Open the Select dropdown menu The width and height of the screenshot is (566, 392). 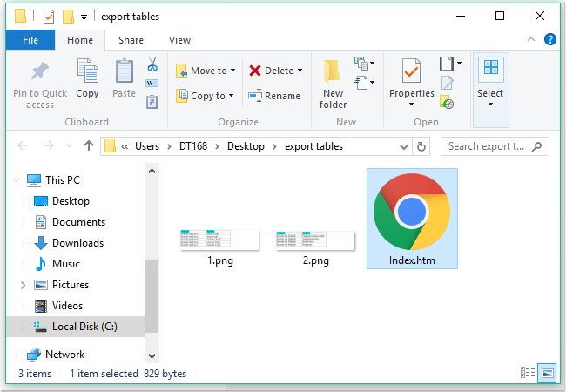pyautogui.click(x=490, y=83)
